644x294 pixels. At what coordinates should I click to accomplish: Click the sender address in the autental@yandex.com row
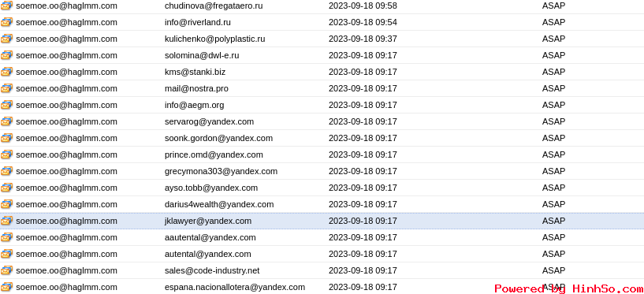(x=66, y=254)
